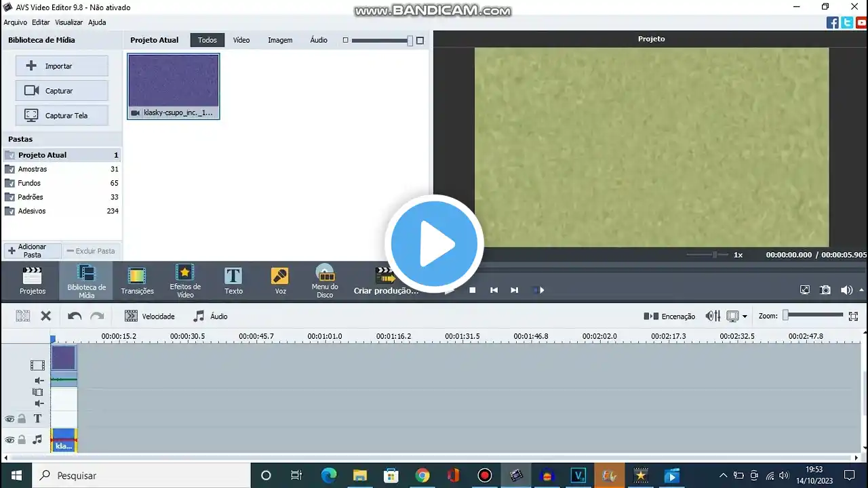This screenshot has width=868, height=488.
Task: Open the Fundos folder
Action: [30, 183]
